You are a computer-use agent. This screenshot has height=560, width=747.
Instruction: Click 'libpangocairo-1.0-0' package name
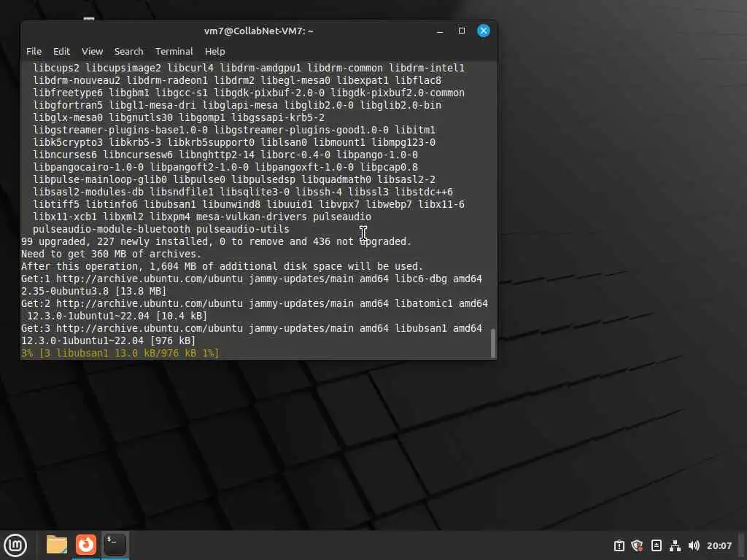88,167
